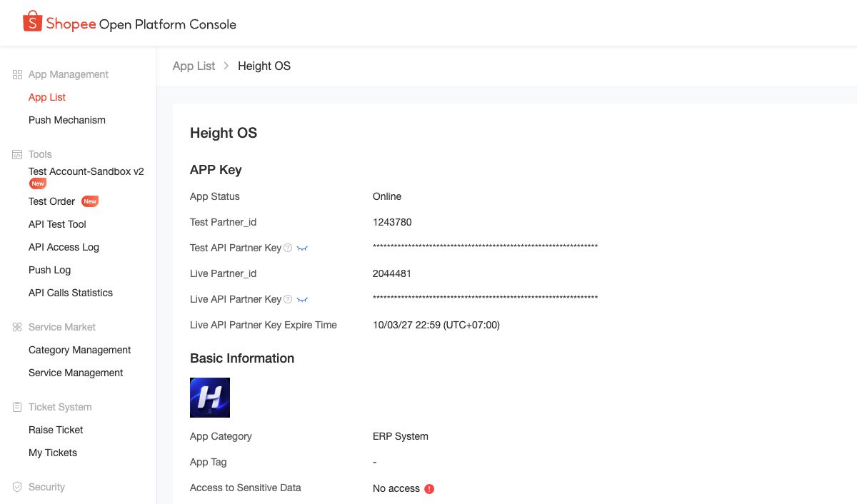Screen dimensions: 857x504
Task: Click the Security section heading
Action: pyautogui.click(x=46, y=487)
